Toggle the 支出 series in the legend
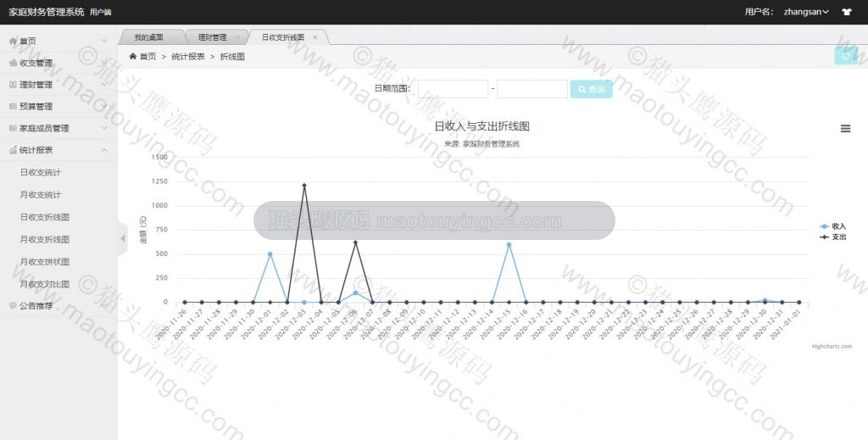 832,237
